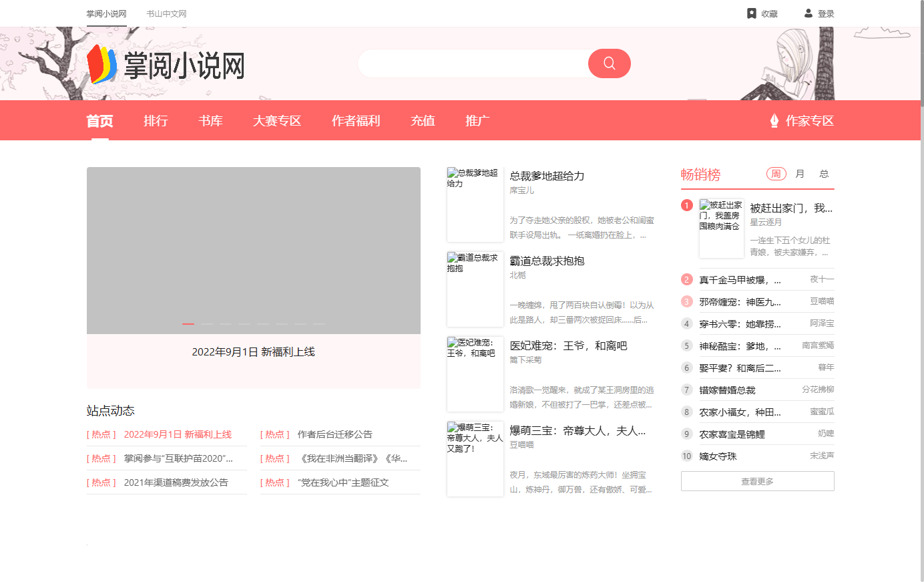Open bestseller rank 9 农家喜宝是锦鲤

tap(732, 434)
